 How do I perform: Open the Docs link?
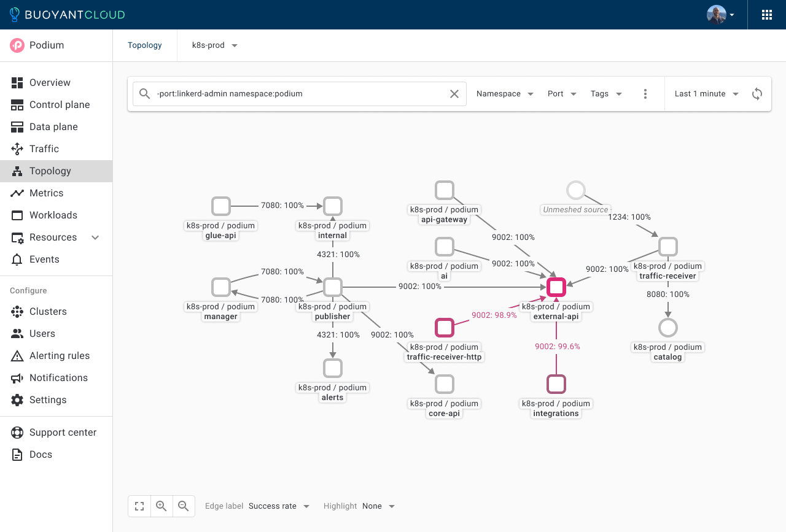[41, 455]
